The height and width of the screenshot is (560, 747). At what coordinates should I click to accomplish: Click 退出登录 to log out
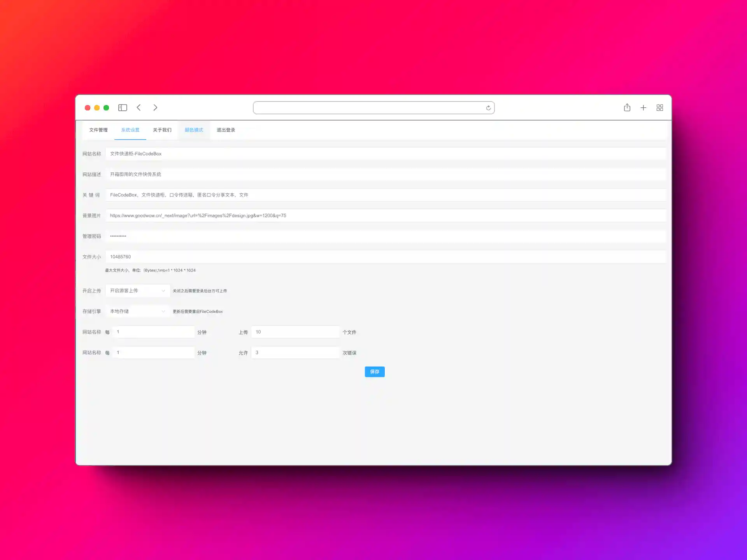(x=226, y=130)
